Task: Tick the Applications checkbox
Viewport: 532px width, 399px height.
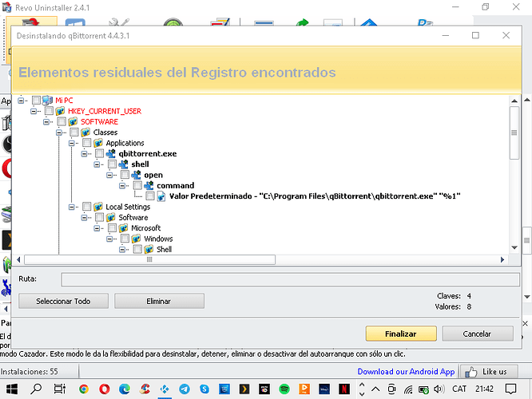Action: point(87,143)
